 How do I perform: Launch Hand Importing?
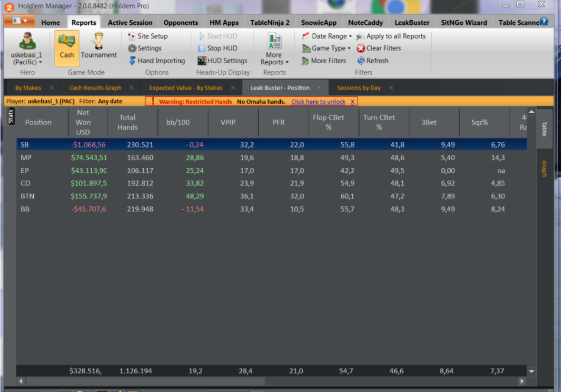click(157, 61)
